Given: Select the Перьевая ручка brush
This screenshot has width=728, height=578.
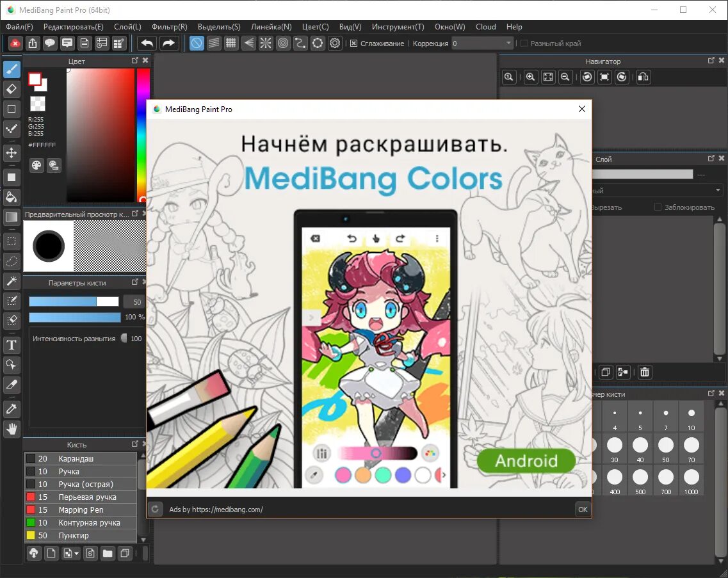Looking at the screenshot, I should 81,497.
